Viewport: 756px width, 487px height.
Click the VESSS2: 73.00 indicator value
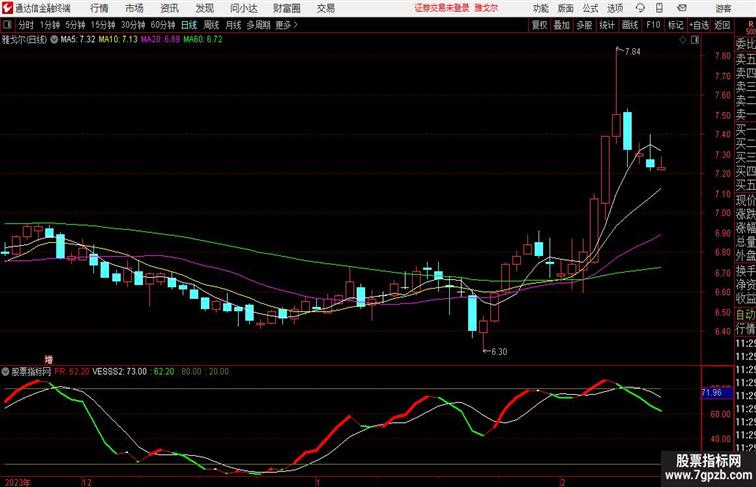tap(120, 372)
